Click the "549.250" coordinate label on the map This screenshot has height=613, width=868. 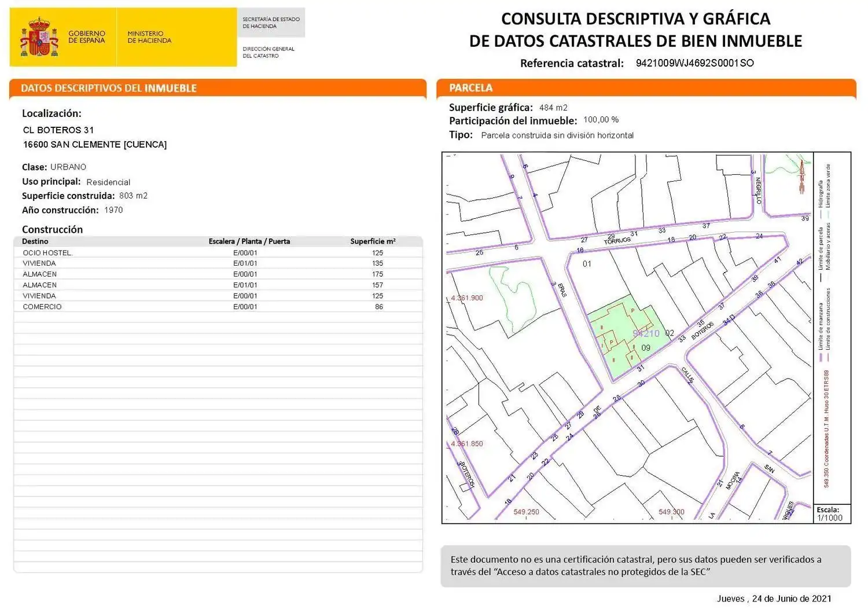coord(526,512)
